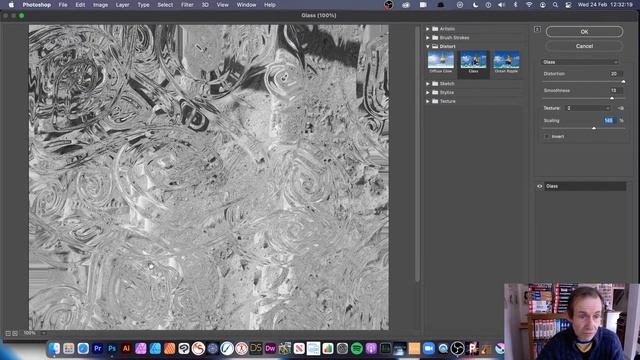This screenshot has height=360, width=640.
Task: Open Spotify from the dock
Action: [x=357, y=349]
